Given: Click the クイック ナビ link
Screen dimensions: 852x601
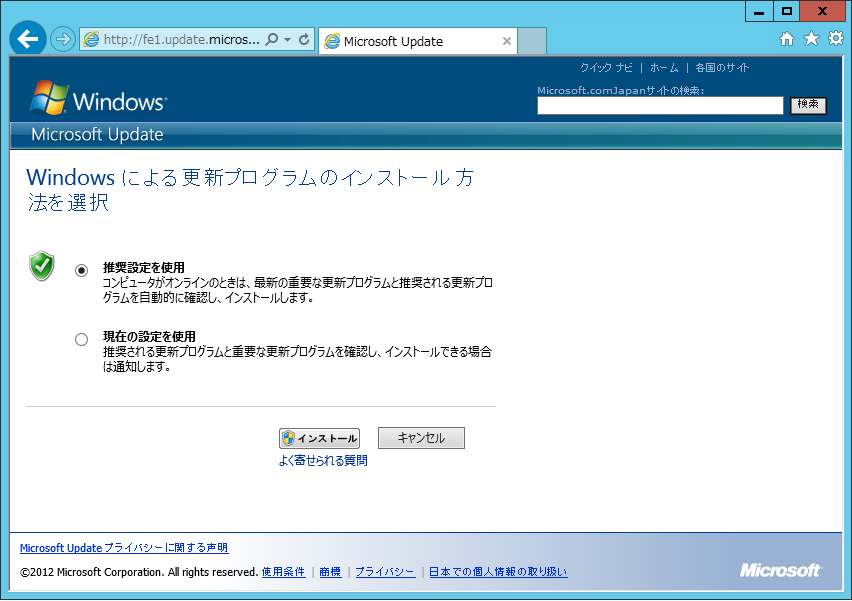Looking at the screenshot, I should (x=606, y=68).
